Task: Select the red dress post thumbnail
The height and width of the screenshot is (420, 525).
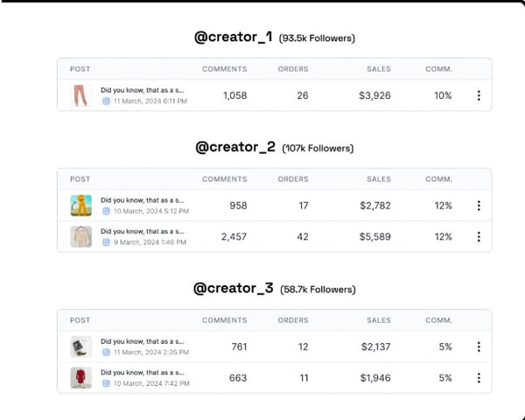Action: 80,378
